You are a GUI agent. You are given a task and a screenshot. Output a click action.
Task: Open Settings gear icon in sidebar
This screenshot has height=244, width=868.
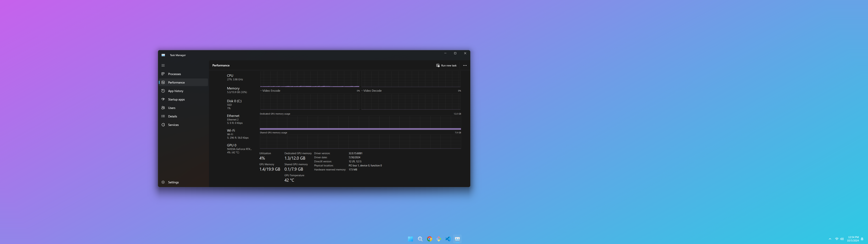(x=163, y=182)
